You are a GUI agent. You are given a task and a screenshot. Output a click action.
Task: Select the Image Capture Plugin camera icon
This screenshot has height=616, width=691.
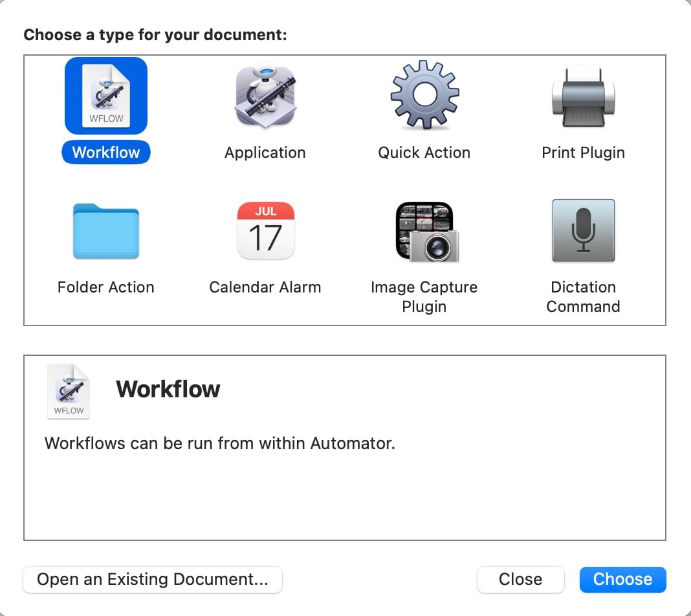pos(427,232)
